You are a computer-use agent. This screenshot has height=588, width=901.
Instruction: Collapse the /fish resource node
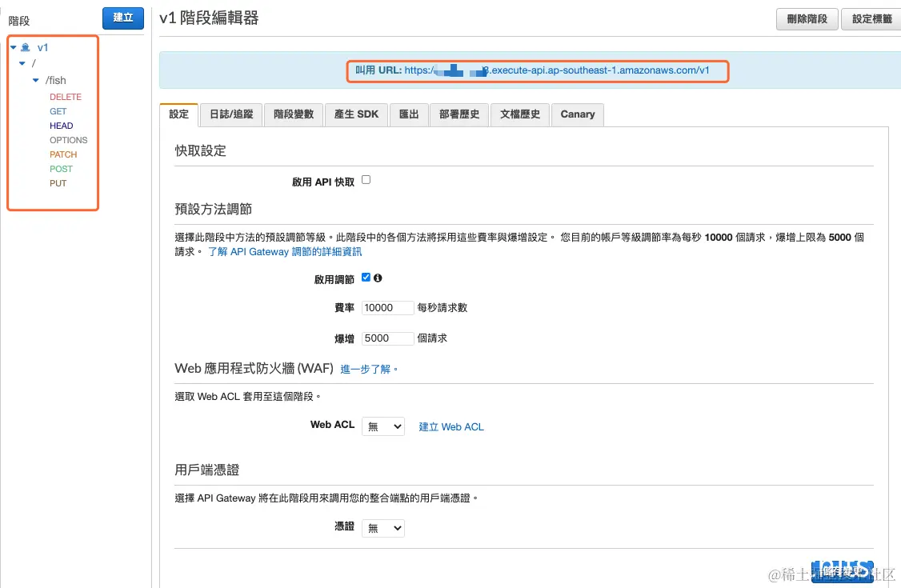click(35, 80)
